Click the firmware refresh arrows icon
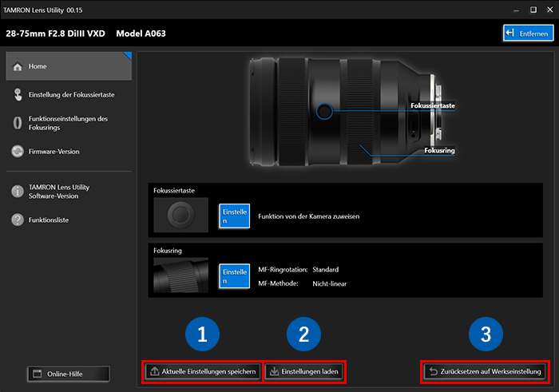 18,152
